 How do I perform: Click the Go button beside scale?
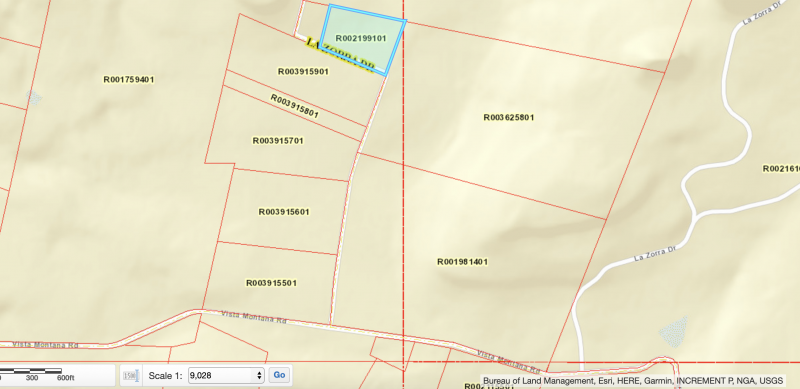point(279,375)
